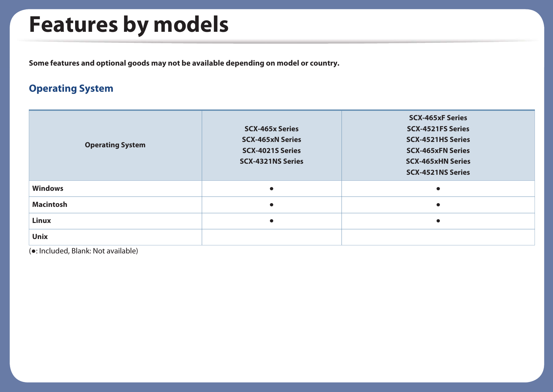553x392 pixels.
Task: Click "SCX-4521NS Series" model name
Action: tap(438, 172)
